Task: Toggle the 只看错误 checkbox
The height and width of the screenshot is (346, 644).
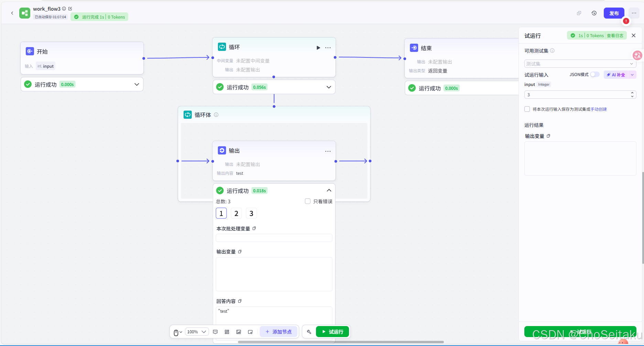Action: 308,201
